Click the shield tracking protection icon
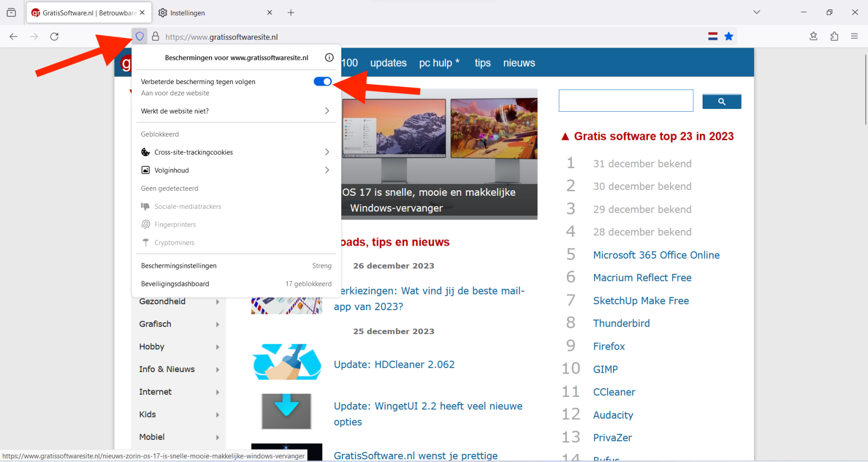 click(x=139, y=36)
